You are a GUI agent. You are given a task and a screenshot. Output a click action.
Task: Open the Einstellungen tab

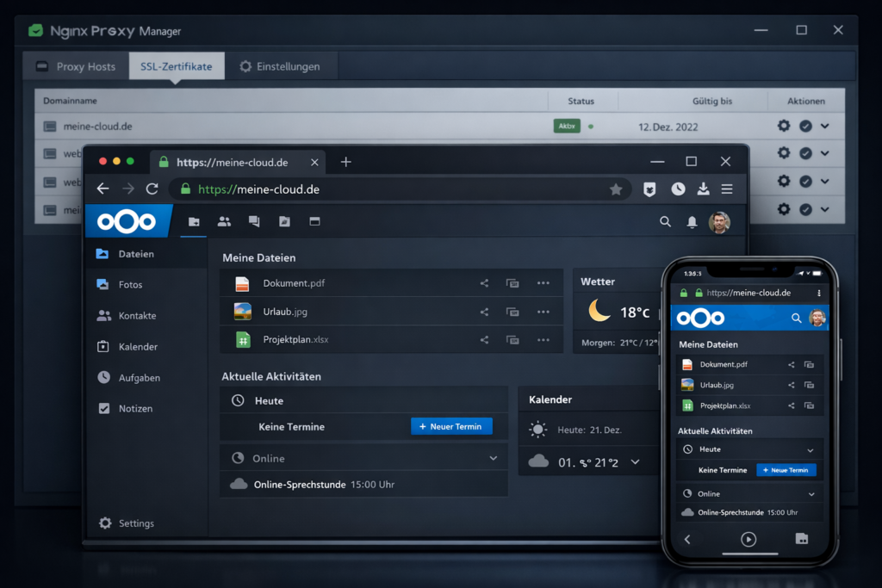click(279, 66)
